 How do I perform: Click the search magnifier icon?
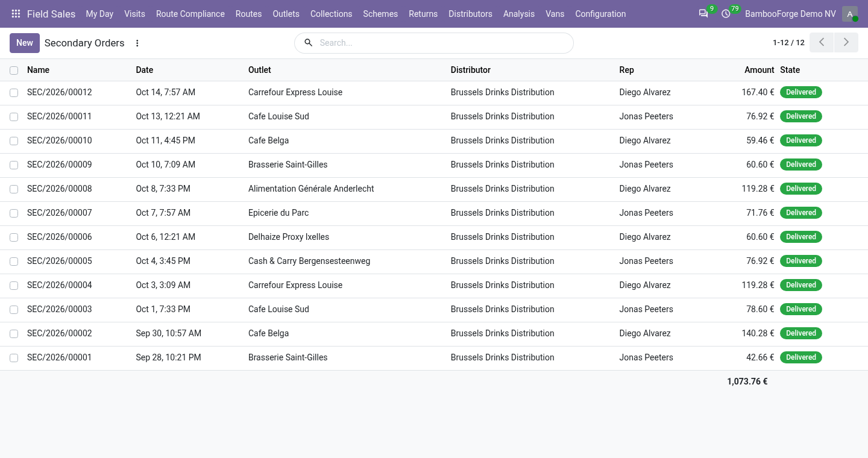(308, 43)
